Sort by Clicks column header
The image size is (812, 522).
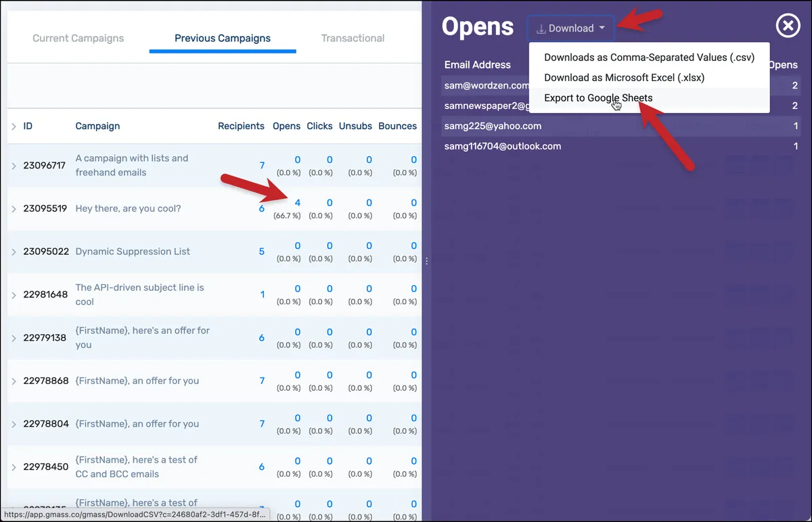coord(319,126)
